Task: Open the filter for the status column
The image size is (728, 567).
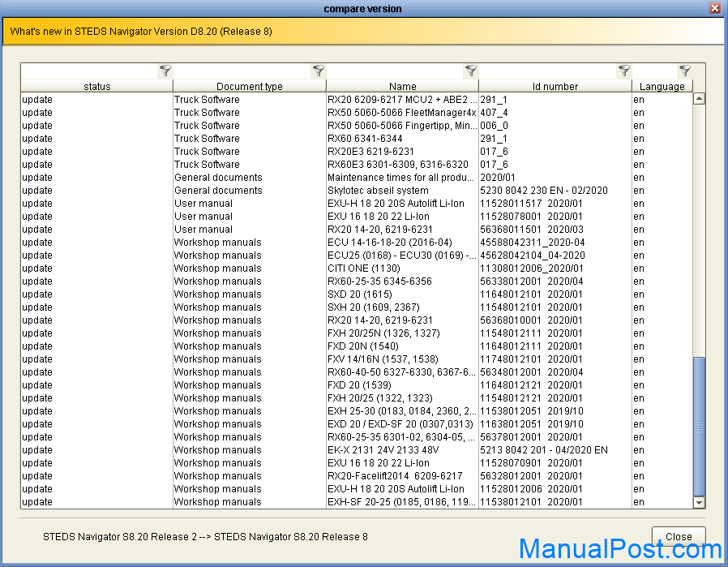Action: [x=165, y=71]
